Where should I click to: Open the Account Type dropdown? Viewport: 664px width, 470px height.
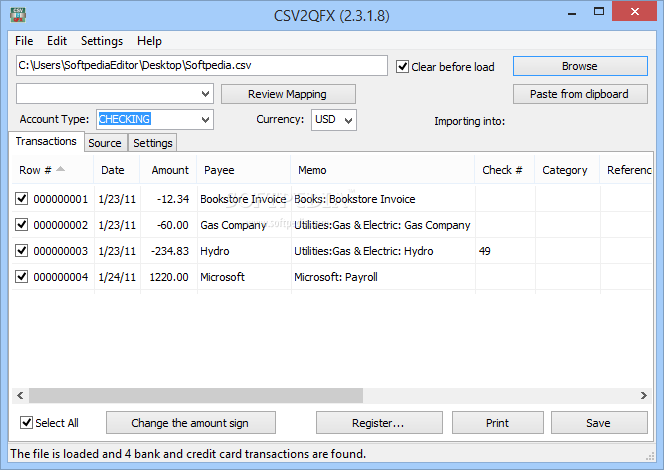coord(205,119)
